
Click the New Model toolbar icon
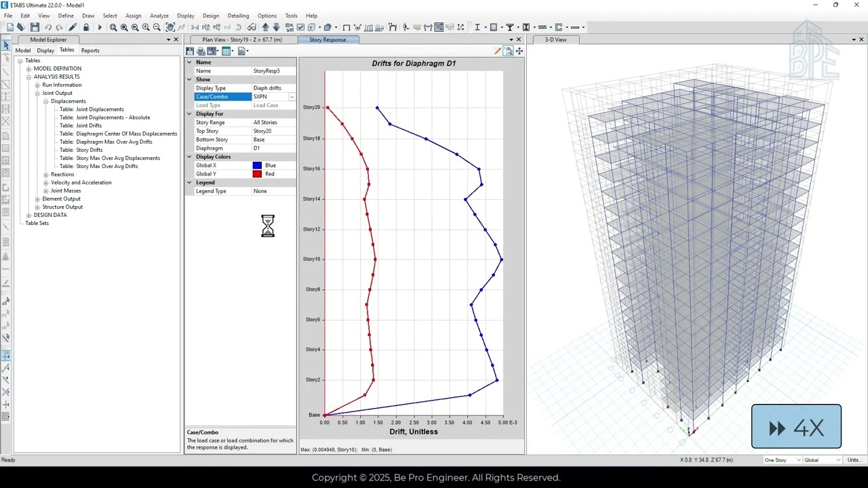pyautogui.click(x=10, y=27)
